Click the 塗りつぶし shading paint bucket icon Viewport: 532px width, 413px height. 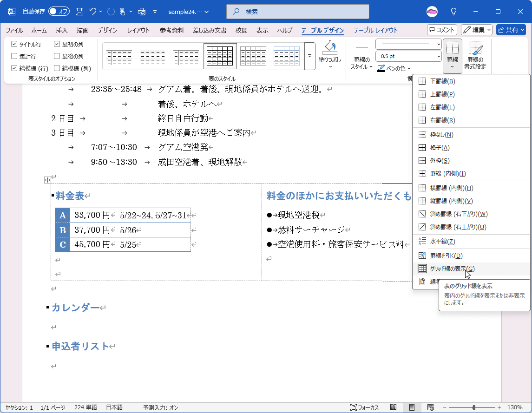tap(330, 47)
